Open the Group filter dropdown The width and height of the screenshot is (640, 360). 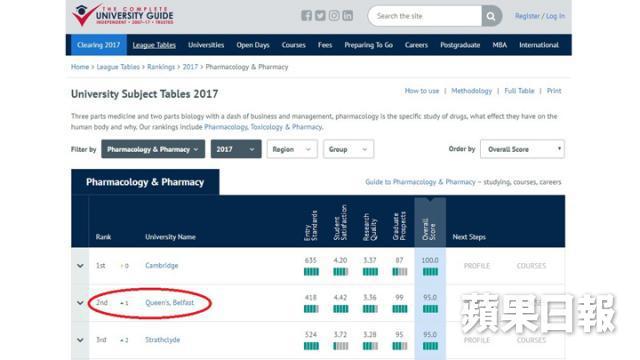click(x=348, y=149)
